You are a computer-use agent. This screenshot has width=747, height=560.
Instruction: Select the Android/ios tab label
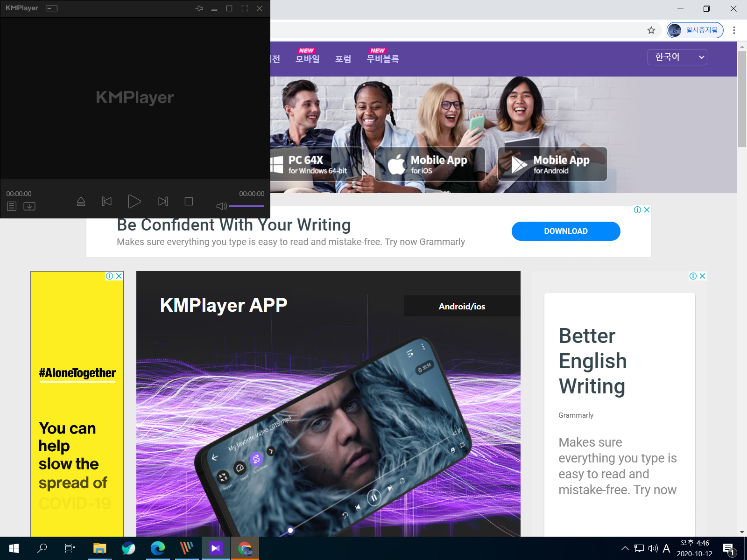point(462,306)
